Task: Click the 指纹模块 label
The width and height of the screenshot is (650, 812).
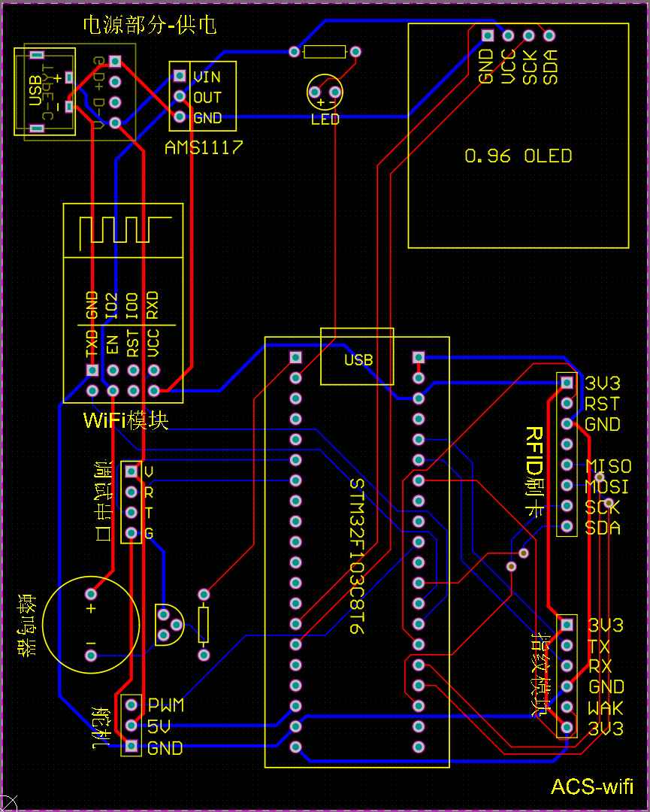Action: coord(542,673)
